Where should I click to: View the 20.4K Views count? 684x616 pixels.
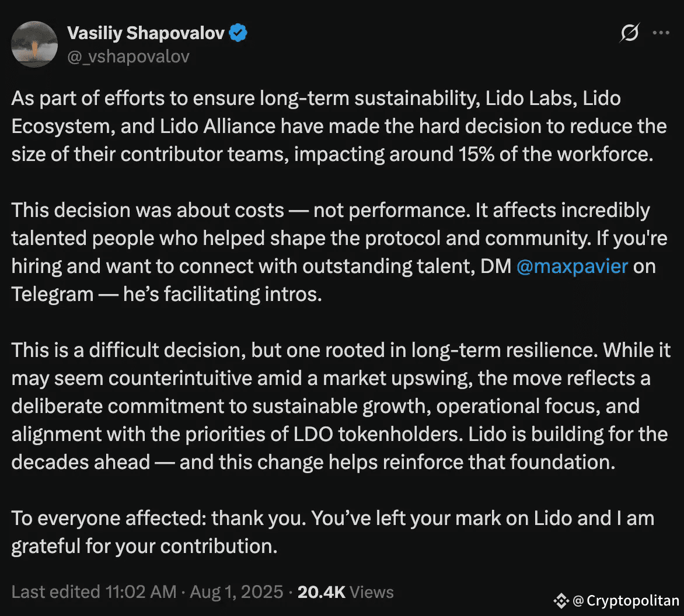346,592
